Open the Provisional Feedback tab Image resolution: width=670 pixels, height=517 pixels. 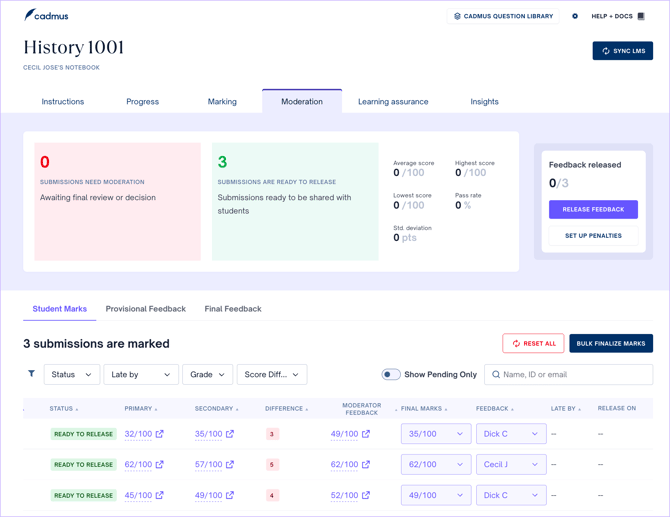pos(146,309)
